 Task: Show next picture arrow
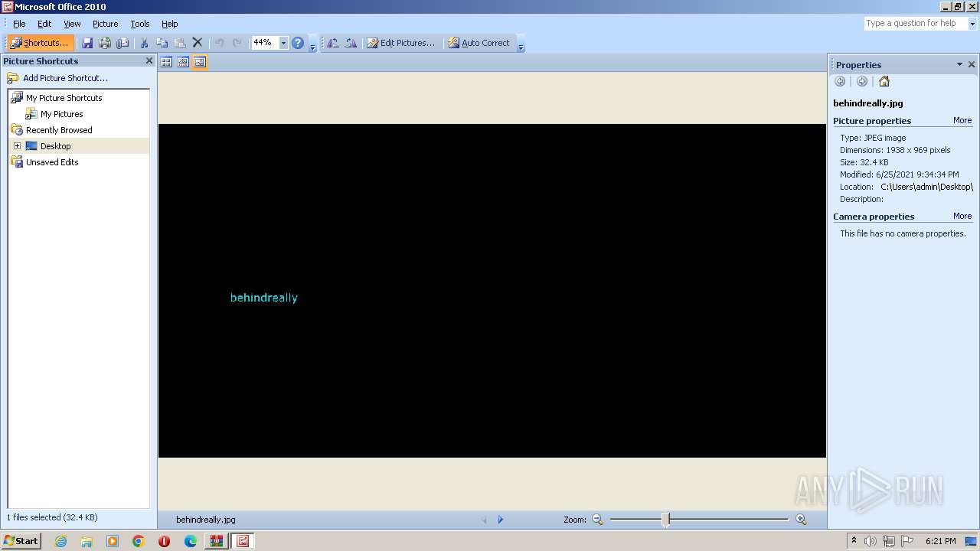[x=501, y=520]
